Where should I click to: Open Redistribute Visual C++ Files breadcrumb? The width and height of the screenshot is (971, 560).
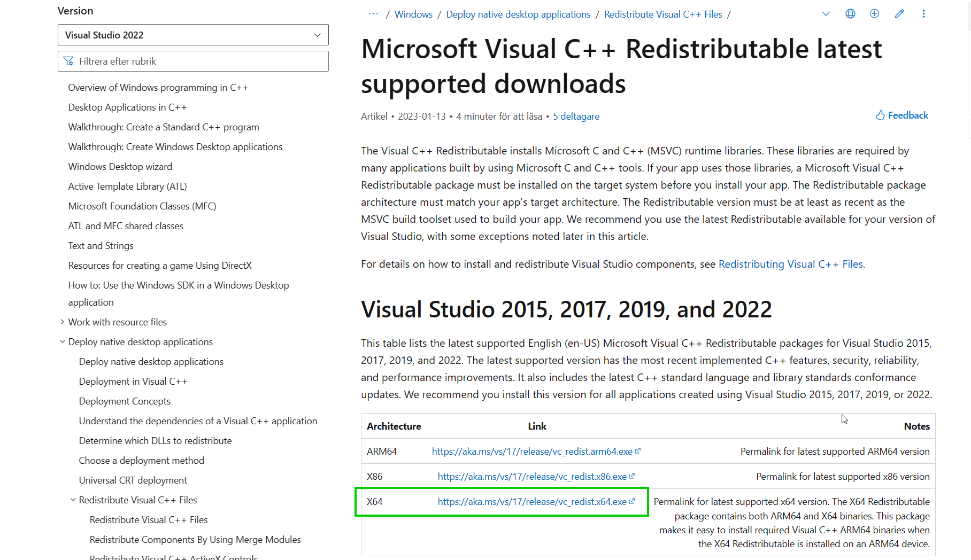click(x=663, y=14)
